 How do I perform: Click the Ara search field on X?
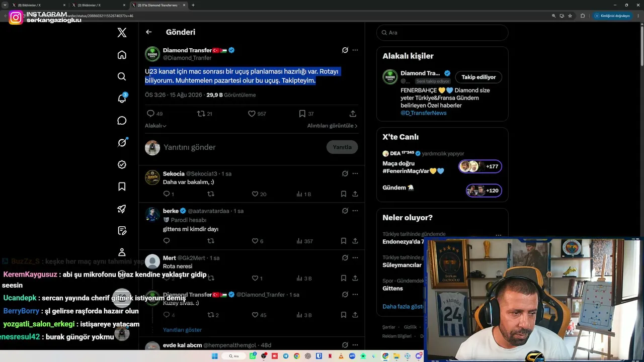click(x=442, y=33)
